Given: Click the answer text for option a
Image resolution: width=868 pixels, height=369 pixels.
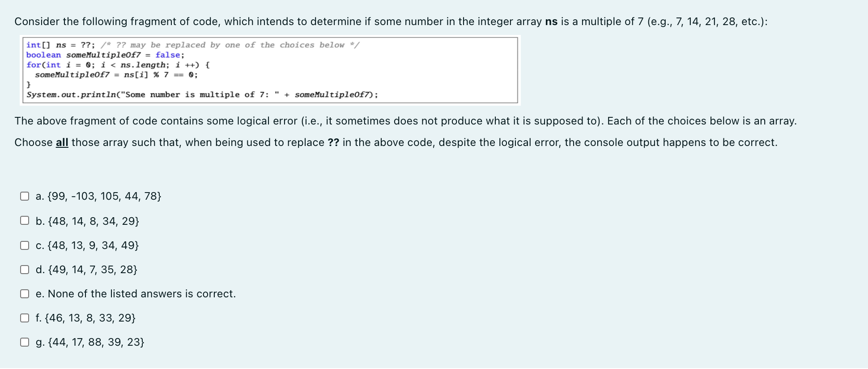Looking at the screenshot, I should tap(99, 196).
